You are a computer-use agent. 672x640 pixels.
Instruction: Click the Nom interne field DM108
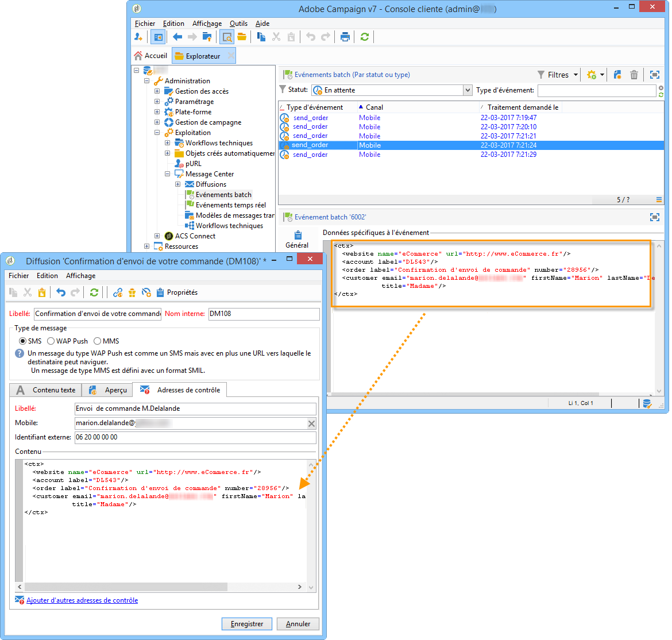coord(264,314)
